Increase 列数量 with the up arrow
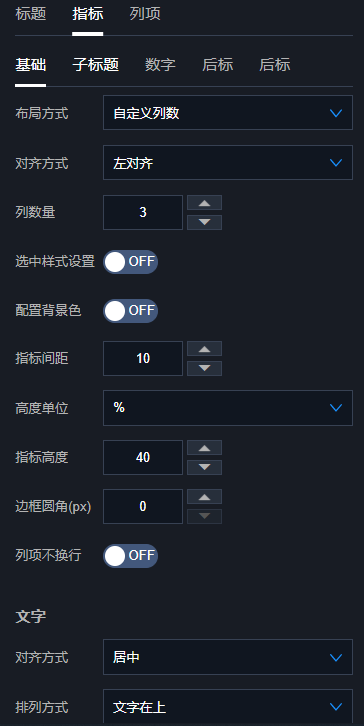 (204, 203)
